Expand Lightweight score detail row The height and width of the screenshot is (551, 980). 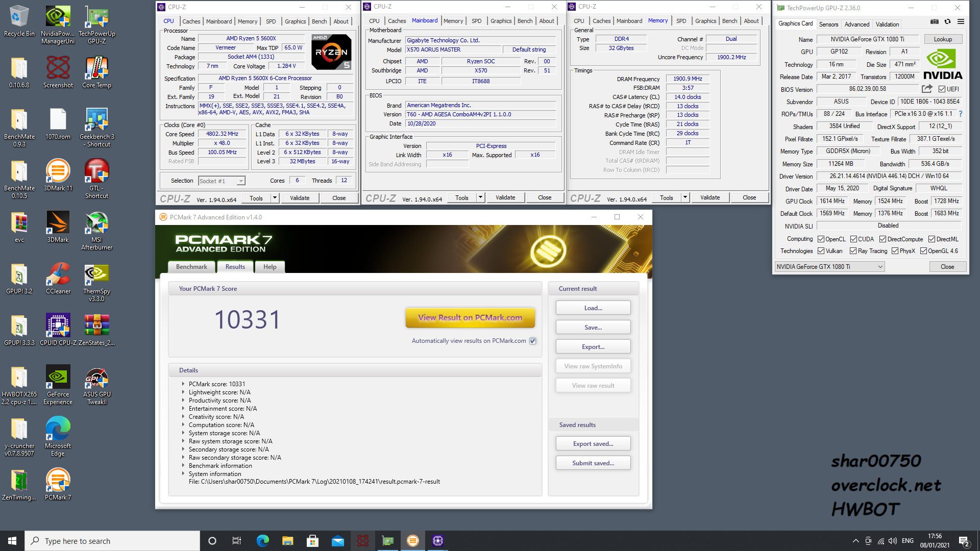(x=183, y=392)
